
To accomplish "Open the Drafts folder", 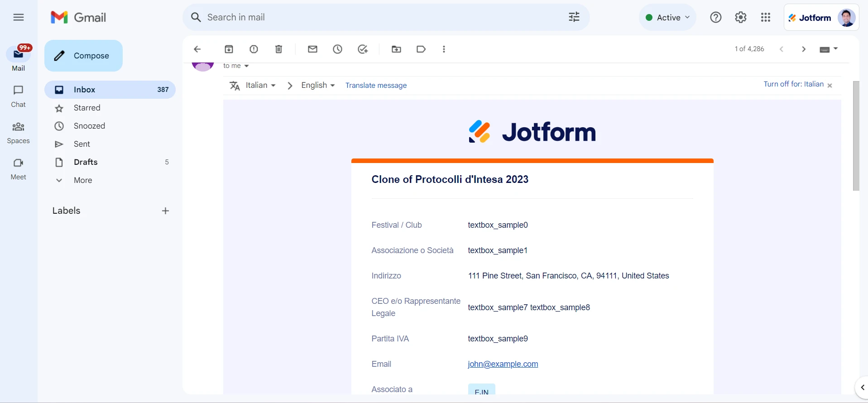I will point(110,162).
